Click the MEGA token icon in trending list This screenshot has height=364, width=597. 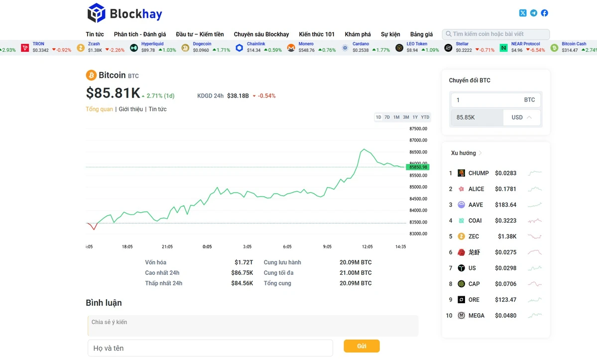[461, 315]
